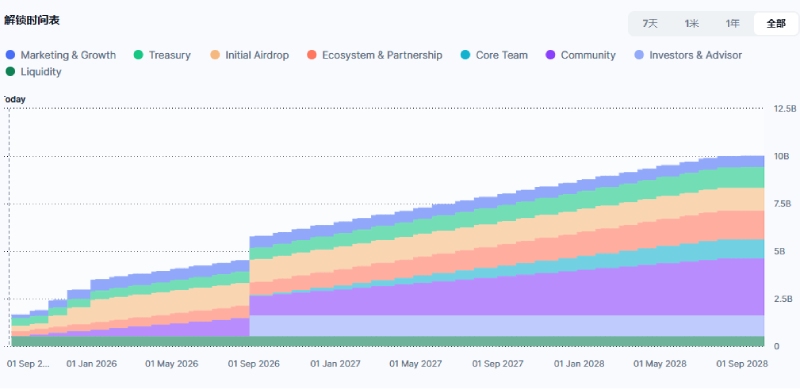Screen dimensions: 800x389
Task: Click the 01 Sep 2026 axis label
Action: 254,364
